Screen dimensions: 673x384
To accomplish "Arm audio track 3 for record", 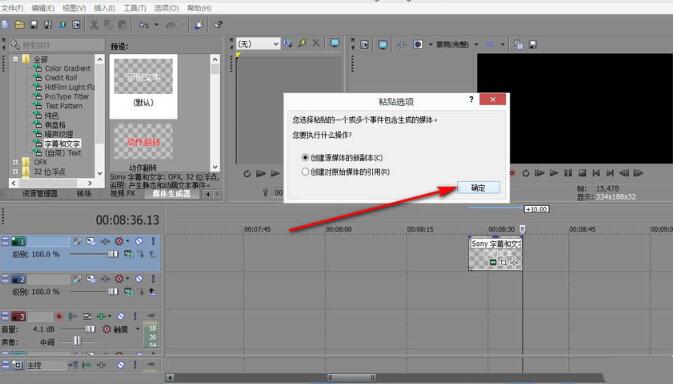I will coord(59,317).
